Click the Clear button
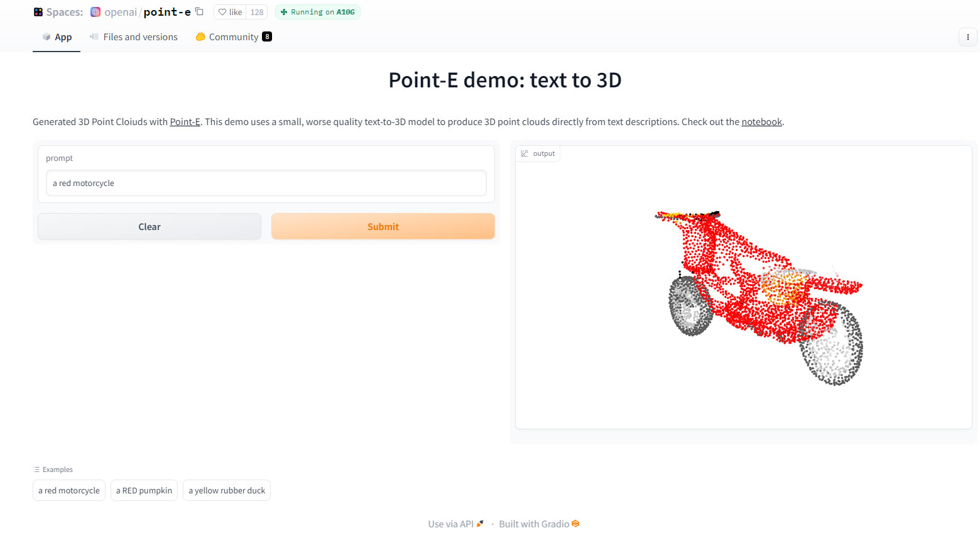This screenshot has height=538, width=980. 150,226
